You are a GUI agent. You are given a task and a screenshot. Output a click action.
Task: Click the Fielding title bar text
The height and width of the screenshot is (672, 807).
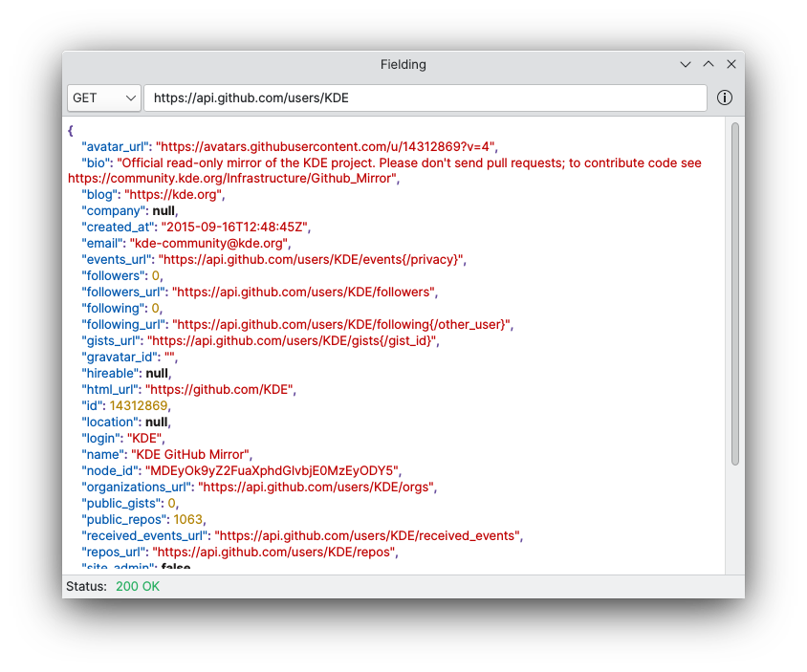403,65
